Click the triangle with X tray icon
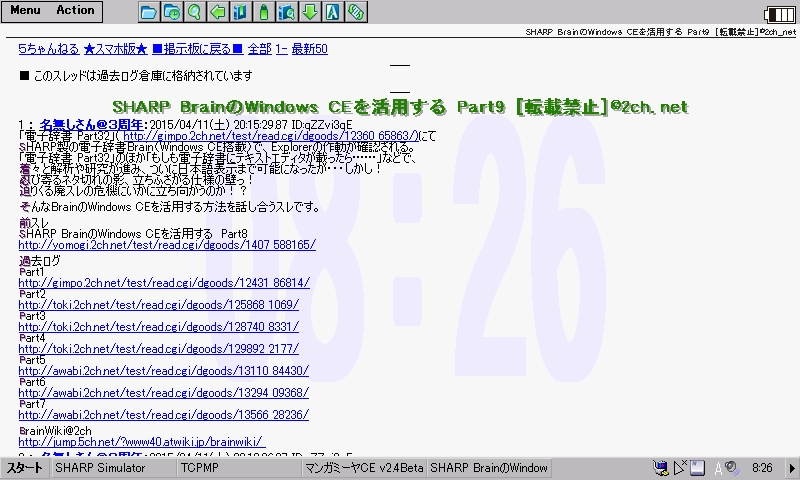The height and width of the screenshot is (480, 800). point(680,468)
